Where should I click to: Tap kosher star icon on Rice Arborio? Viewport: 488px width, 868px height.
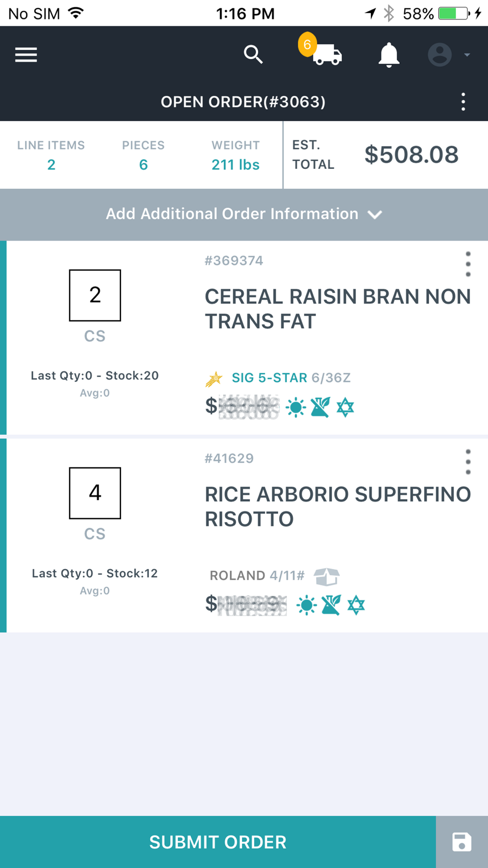[356, 605]
